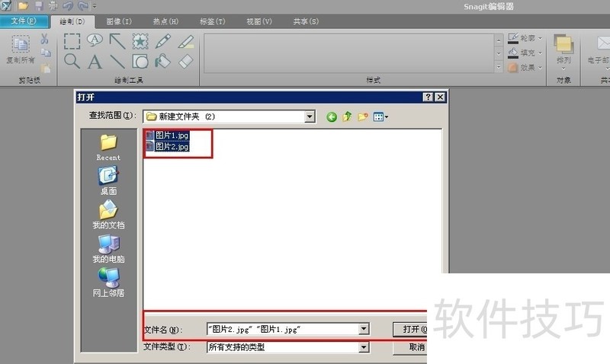Select the eraser tool
The image size is (610, 364).
point(186,62)
